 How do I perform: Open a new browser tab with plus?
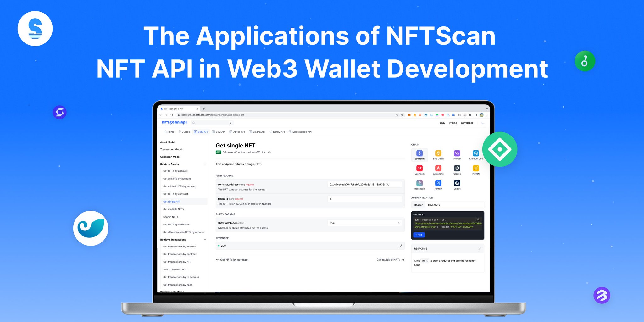[204, 109]
